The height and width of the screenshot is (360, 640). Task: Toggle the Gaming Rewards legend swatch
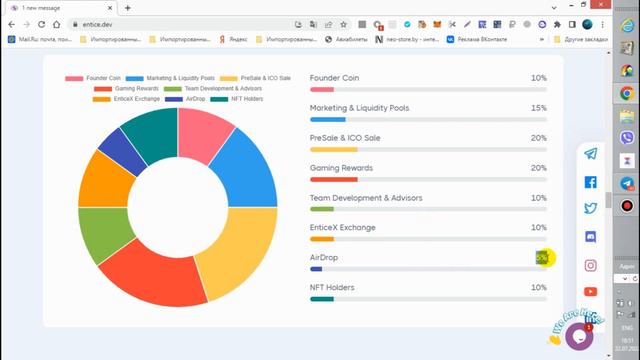pyautogui.click(x=103, y=89)
